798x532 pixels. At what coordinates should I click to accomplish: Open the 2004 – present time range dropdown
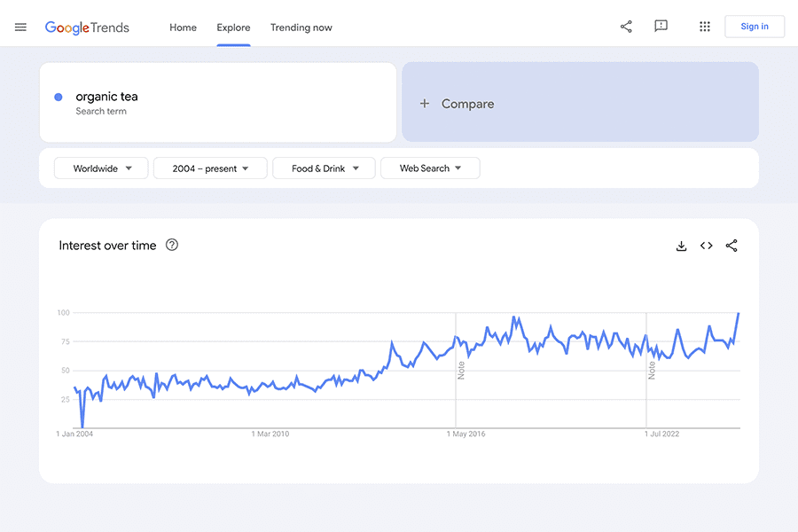point(210,168)
